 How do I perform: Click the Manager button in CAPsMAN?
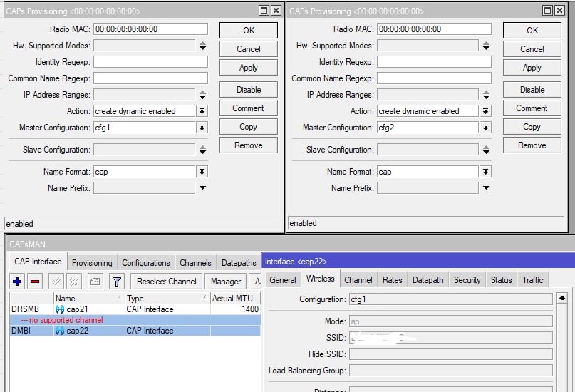click(x=226, y=282)
